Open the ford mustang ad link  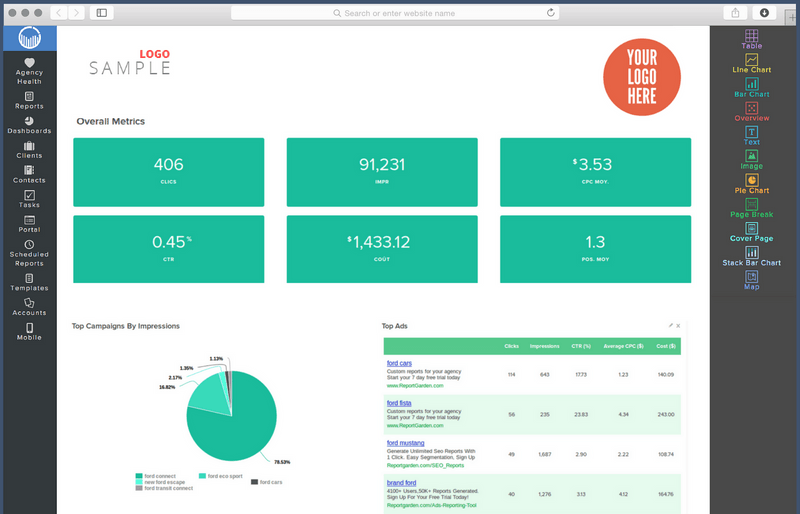tap(406, 443)
